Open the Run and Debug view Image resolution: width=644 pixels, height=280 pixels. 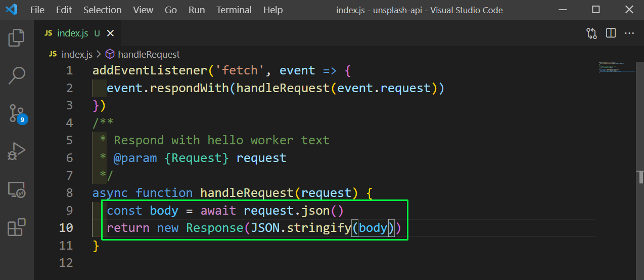click(17, 152)
